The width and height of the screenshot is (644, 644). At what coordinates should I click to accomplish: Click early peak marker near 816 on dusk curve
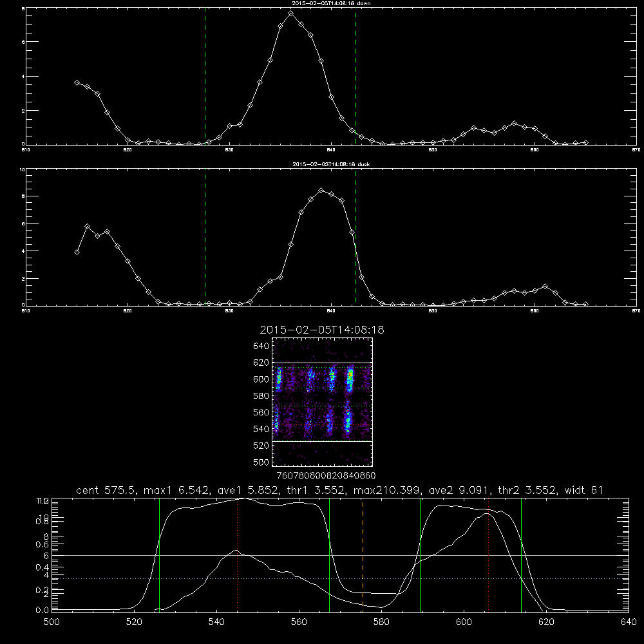tap(87, 226)
